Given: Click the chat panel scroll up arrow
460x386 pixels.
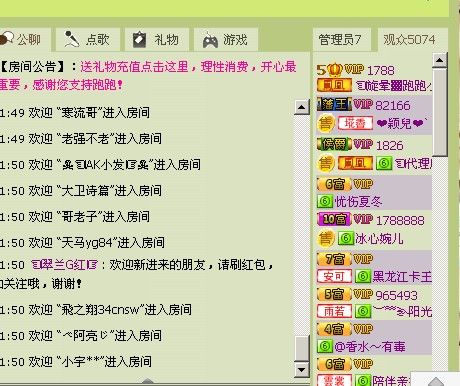Looking at the screenshot, I should (x=301, y=107).
